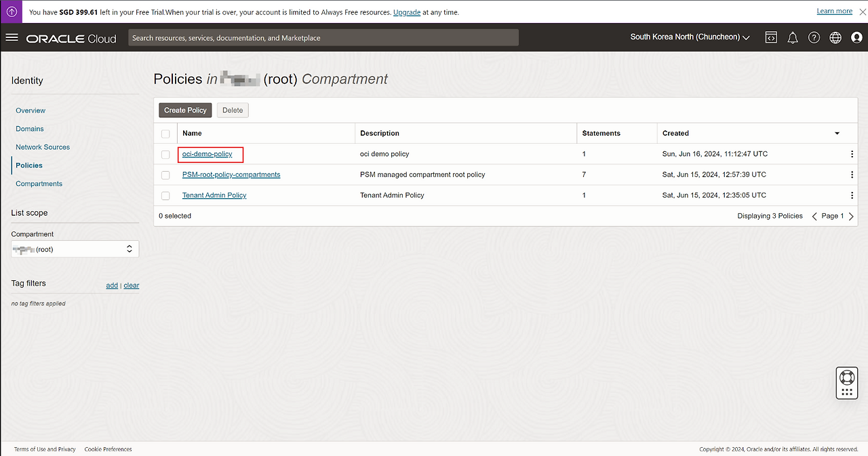Sort by the Created column arrow
868x456 pixels.
coord(837,134)
